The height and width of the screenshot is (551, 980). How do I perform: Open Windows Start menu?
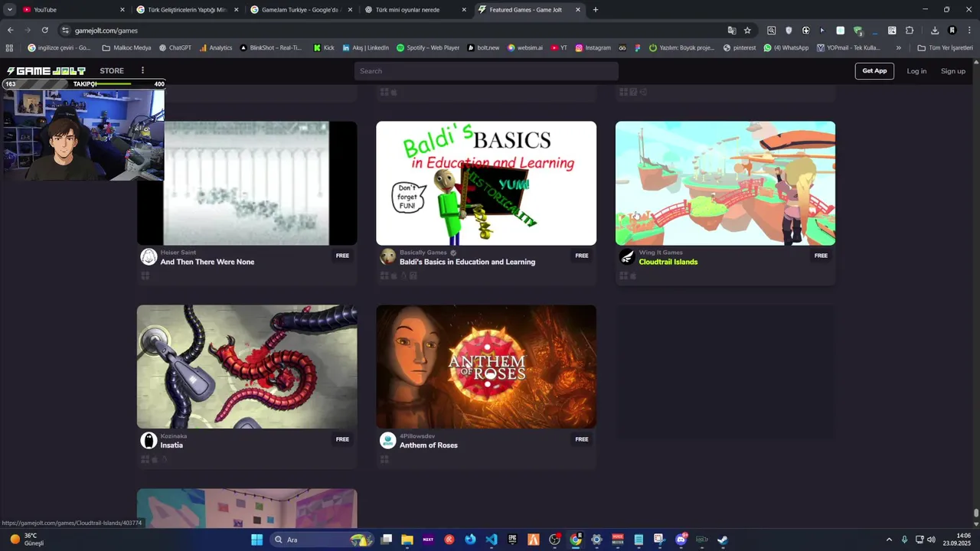(x=256, y=540)
